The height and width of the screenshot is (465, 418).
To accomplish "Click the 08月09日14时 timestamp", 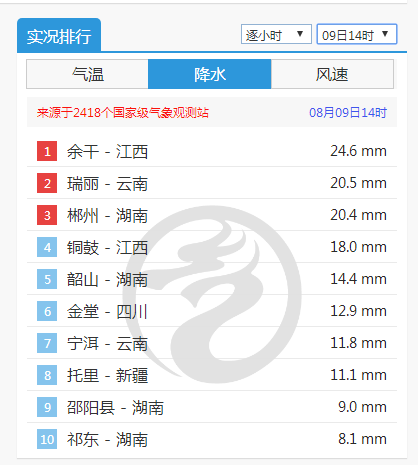I will [348, 112].
